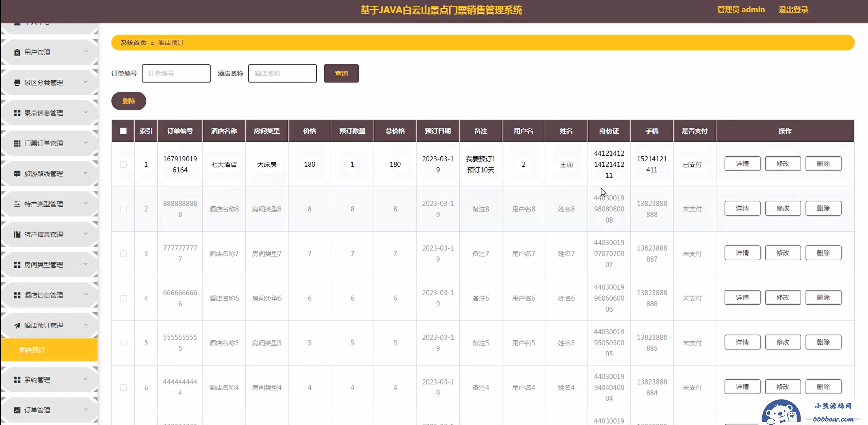Check the row 3 酒店名称7 checkbox

(x=123, y=253)
